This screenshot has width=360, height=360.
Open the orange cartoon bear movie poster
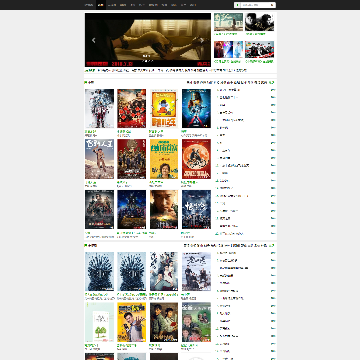164,108
